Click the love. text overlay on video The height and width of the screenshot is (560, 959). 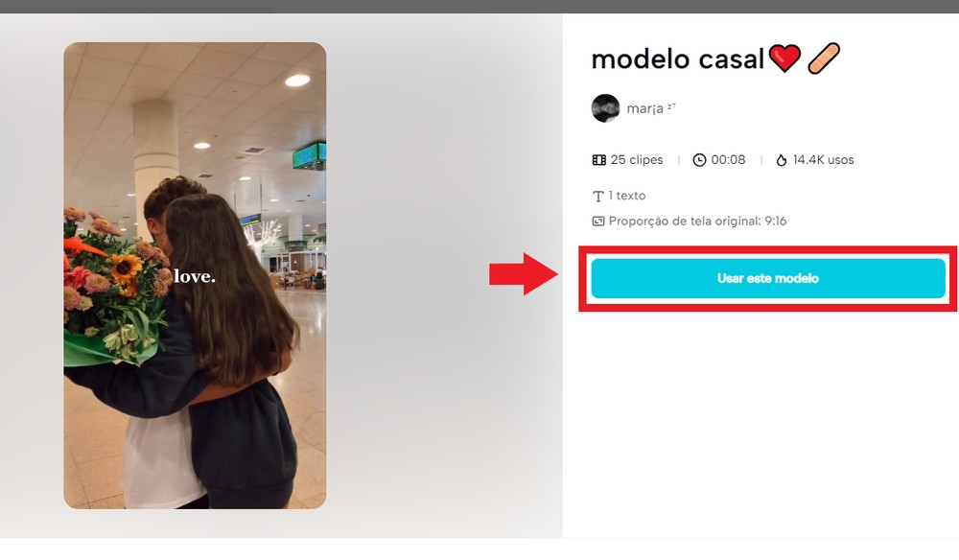click(195, 276)
